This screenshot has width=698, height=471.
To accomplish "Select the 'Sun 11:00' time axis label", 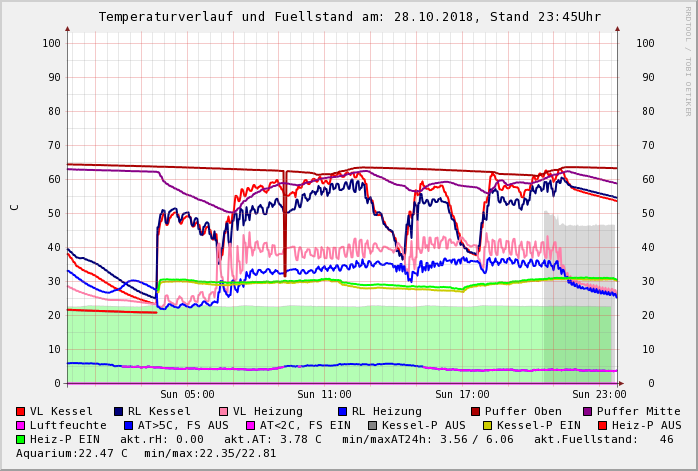I will pos(324,395).
